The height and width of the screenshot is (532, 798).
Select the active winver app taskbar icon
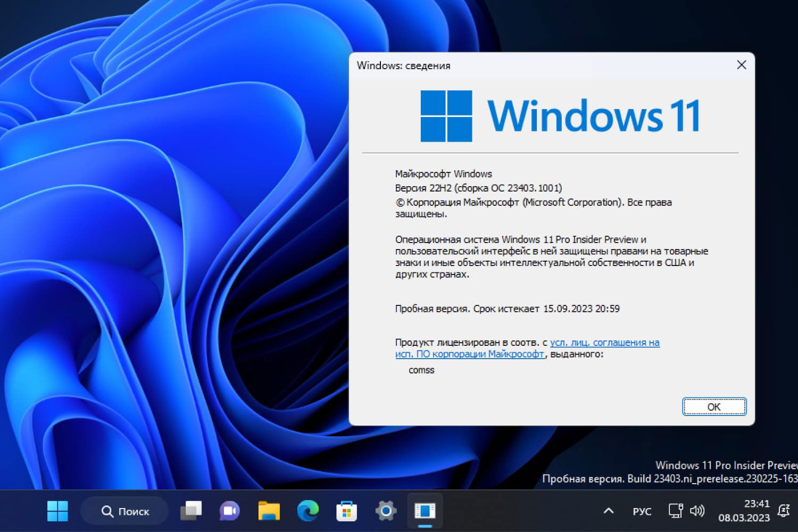[x=425, y=511]
